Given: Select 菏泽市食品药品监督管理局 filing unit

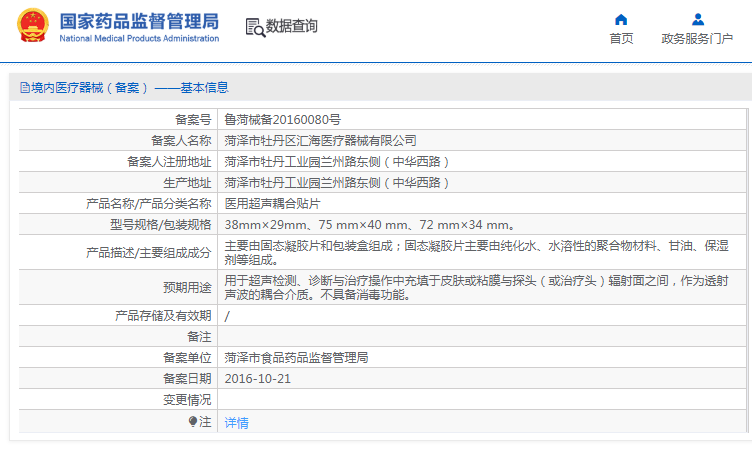Looking at the screenshot, I should [296, 358].
